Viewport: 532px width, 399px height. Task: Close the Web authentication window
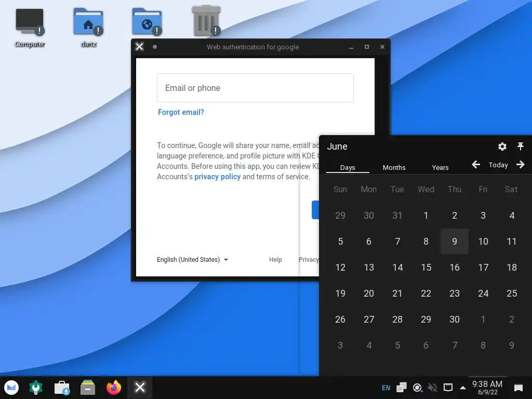click(x=382, y=47)
